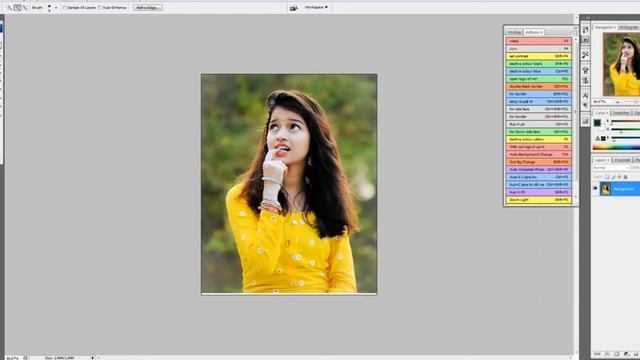Screen dimensions: 640x360
Task: Click the green channel slider in Color panel
Action: (625, 130)
